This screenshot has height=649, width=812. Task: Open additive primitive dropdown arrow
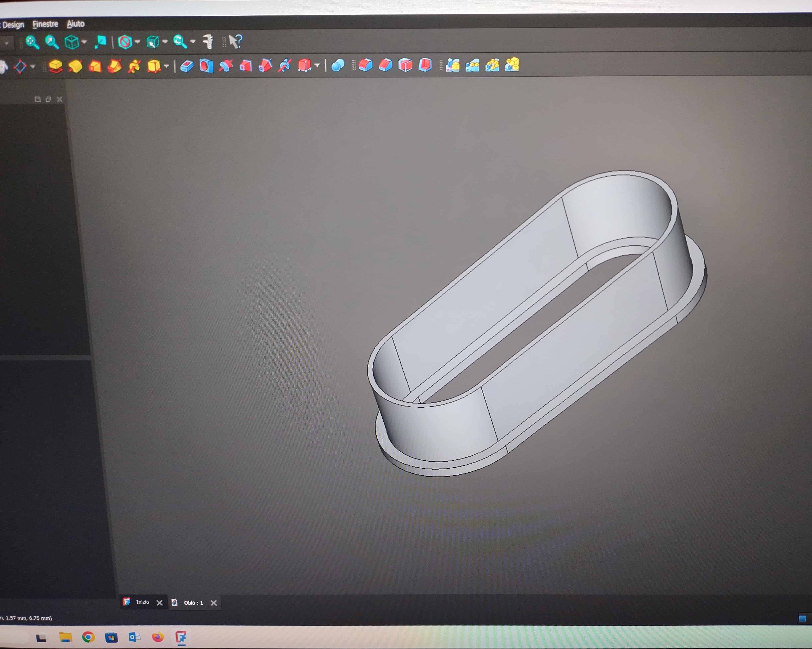pos(166,66)
